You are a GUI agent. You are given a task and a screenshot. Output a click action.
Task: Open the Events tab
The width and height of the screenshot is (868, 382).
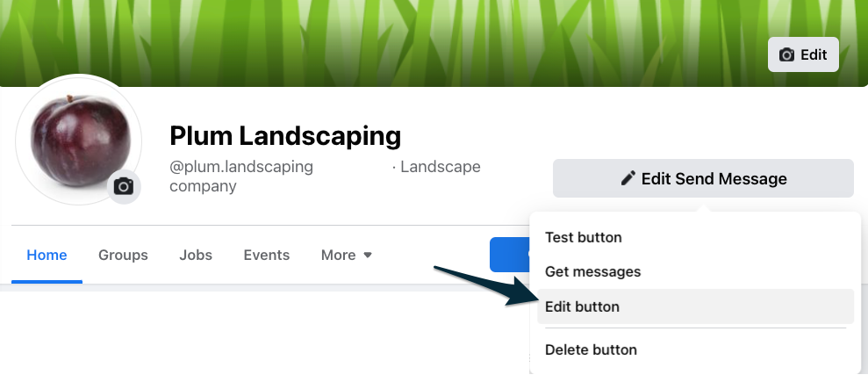(266, 256)
